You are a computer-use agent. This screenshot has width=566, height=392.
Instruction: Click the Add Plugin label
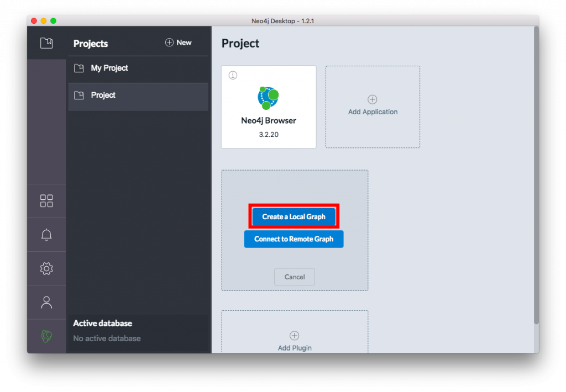[x=295, y=348]
